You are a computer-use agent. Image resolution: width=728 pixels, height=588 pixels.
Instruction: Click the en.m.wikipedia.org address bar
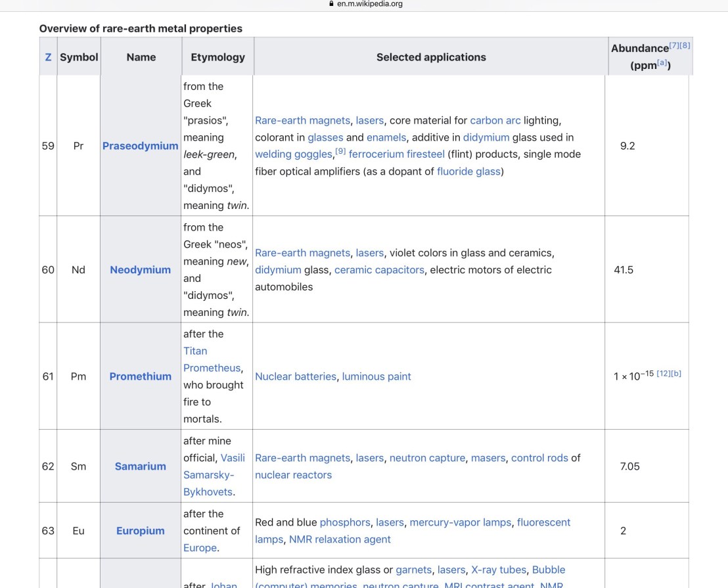369,4
